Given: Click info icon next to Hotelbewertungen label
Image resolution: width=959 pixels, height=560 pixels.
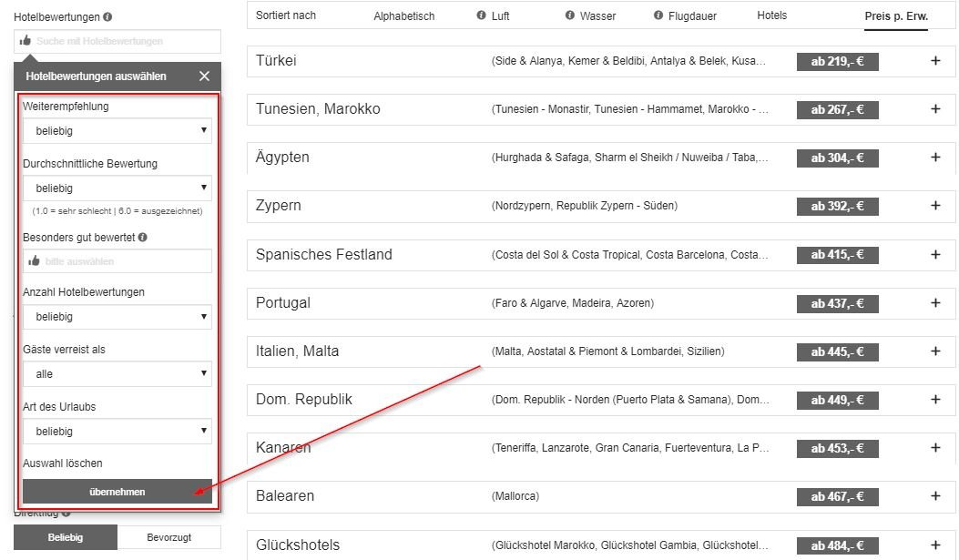Looking at the screenshot, I should (108, 17).
